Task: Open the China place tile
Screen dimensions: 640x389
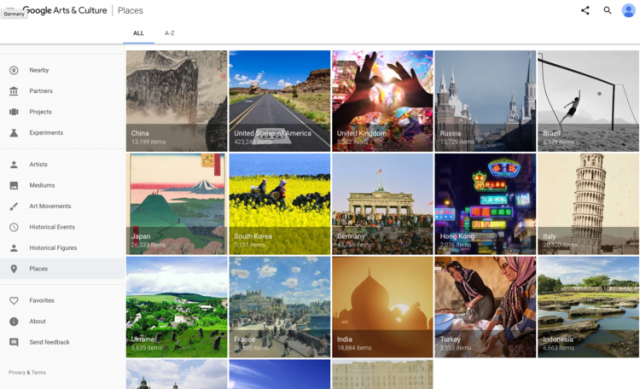Action: (177, 101)
